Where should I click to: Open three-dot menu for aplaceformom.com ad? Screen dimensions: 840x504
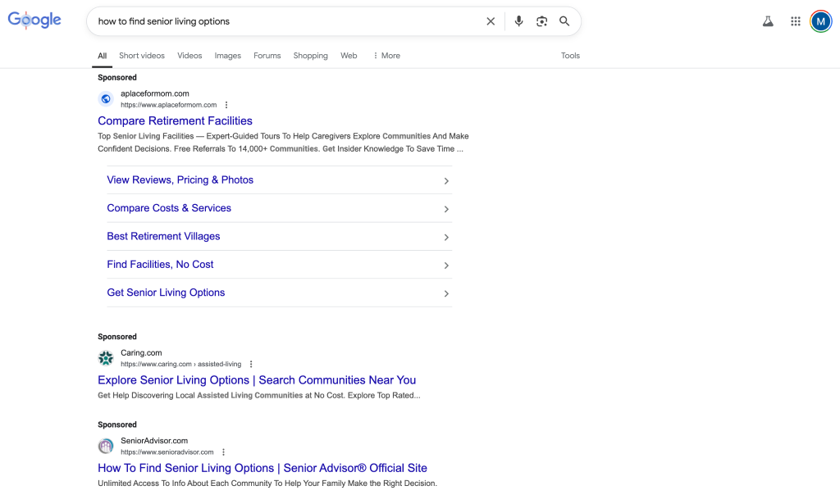[226, 105]
